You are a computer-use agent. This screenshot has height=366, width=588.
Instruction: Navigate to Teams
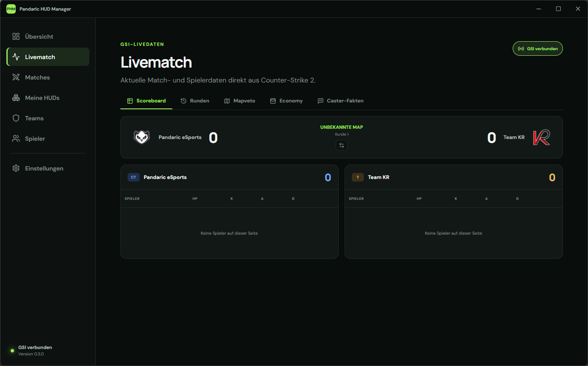[48, 118]
